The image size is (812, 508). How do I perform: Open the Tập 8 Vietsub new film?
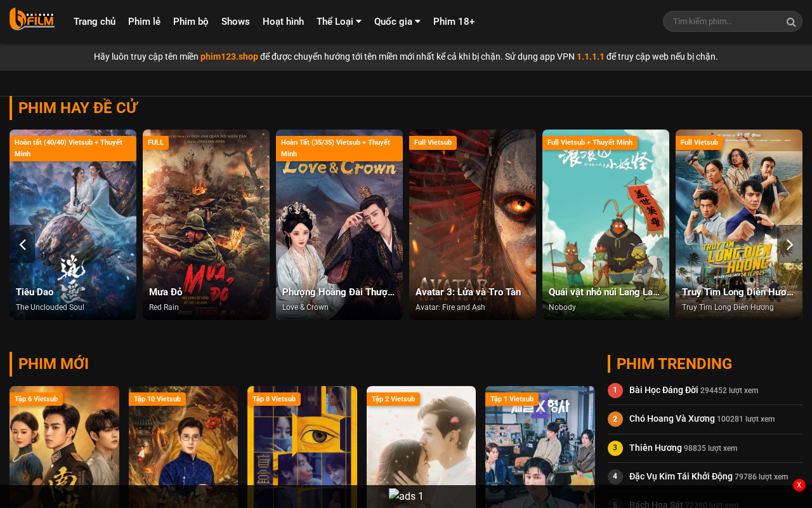302,447
